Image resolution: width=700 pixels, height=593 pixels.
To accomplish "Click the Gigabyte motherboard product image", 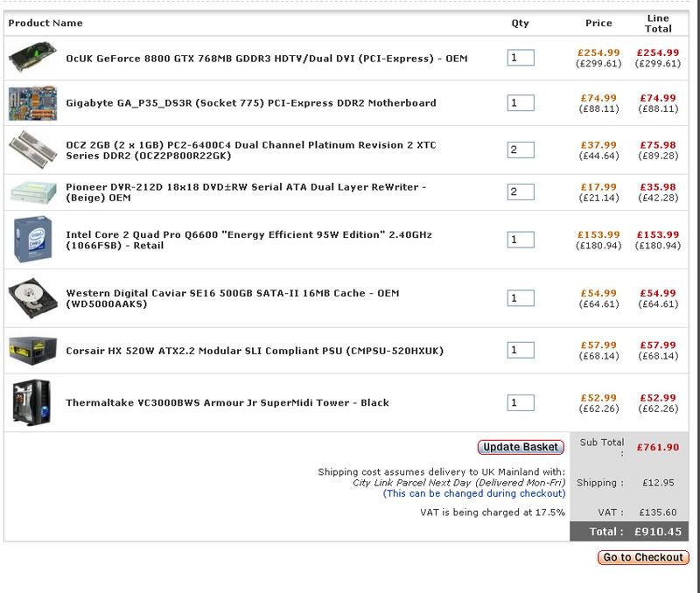I will tap(33, 103).
